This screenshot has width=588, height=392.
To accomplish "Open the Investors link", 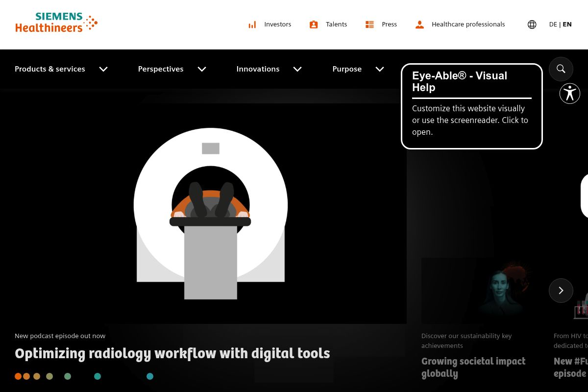I will click(x=278, y=24).
